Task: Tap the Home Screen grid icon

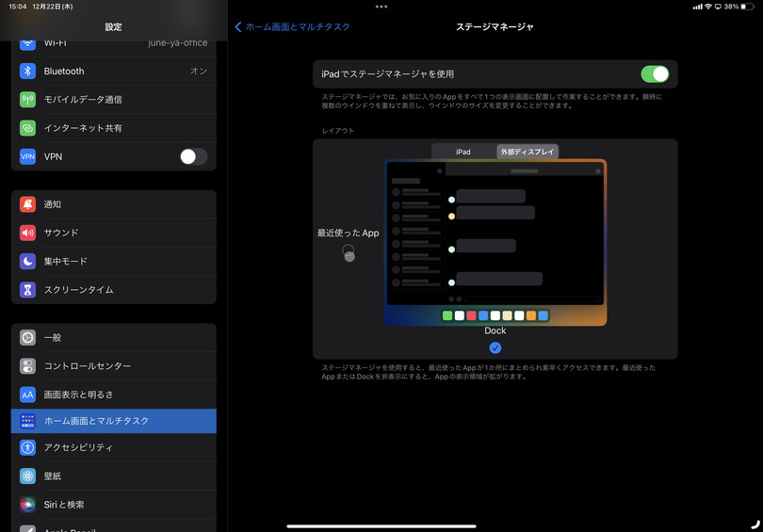Action: [x=27, y=421]
